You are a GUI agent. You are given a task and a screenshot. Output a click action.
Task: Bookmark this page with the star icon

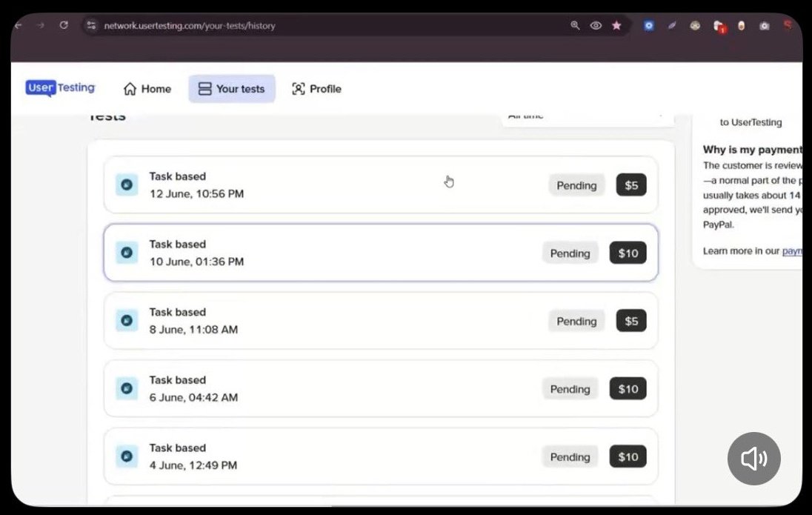pyautogui.click(x=616, y=25)
